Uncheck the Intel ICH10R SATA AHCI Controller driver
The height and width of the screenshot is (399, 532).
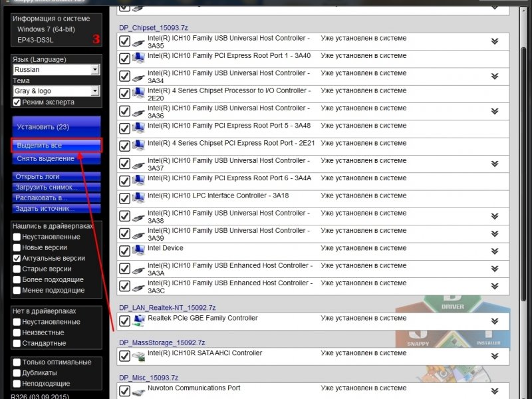tap(124, 356)
